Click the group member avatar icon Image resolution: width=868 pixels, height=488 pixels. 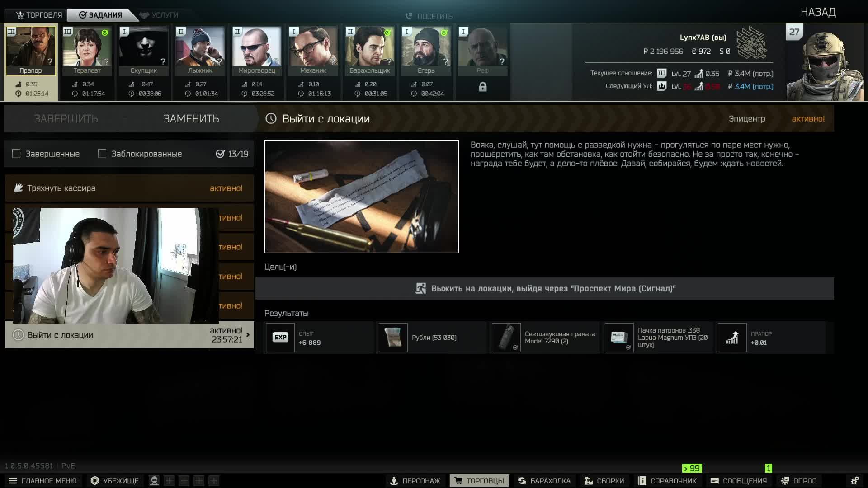(154, 481)
